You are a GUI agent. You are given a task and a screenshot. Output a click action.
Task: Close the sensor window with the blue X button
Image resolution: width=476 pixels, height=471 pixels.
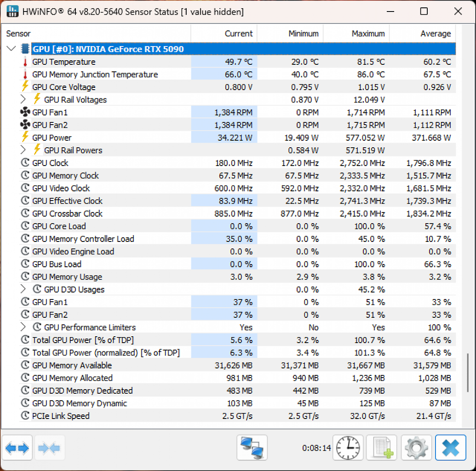(x=451, y=448)
